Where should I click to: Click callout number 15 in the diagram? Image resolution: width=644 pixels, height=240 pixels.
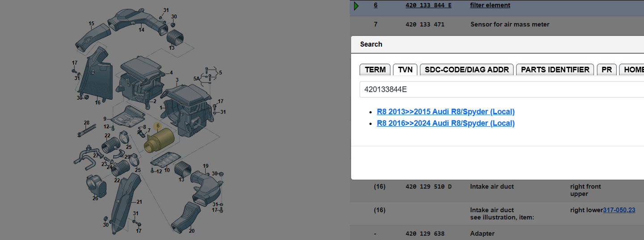coord(91,23)
